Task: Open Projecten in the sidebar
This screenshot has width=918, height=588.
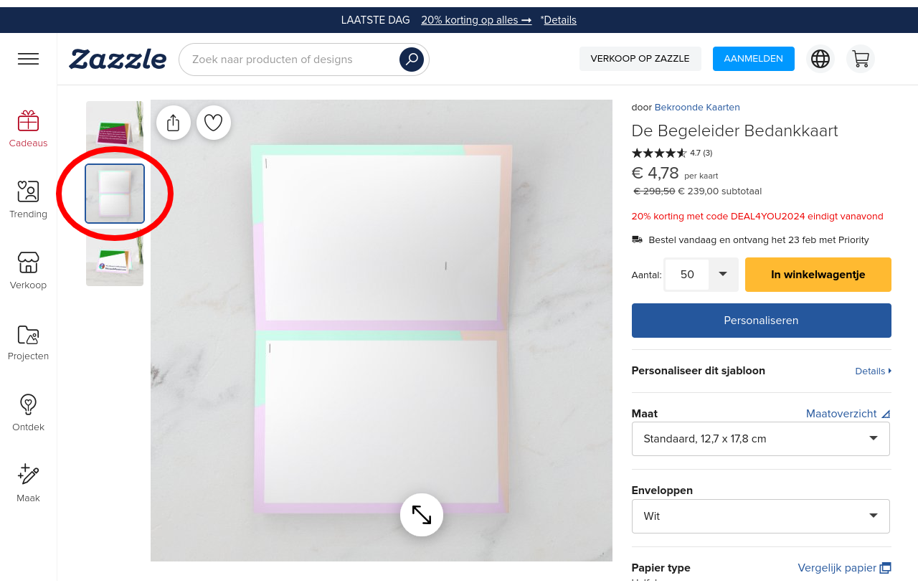Action: [28, 342]
